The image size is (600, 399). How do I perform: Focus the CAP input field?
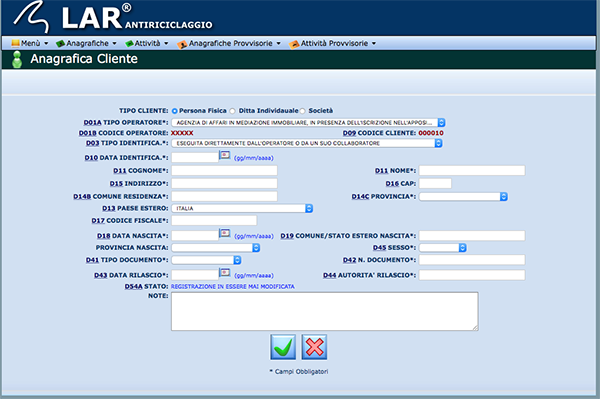pyautogui.click(x=435, y=184)
